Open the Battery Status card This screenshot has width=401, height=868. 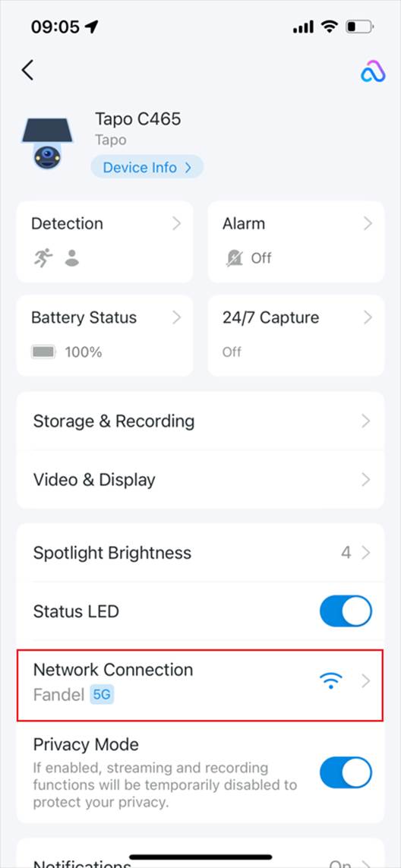pyautogui.click(x=105, y=336)
